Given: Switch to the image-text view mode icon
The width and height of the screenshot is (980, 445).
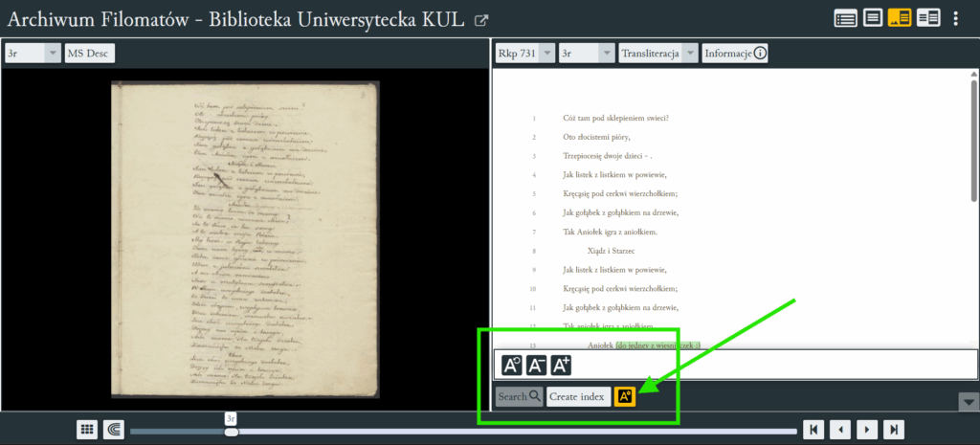Looking at the screenshot, I should tap(900, 18).
